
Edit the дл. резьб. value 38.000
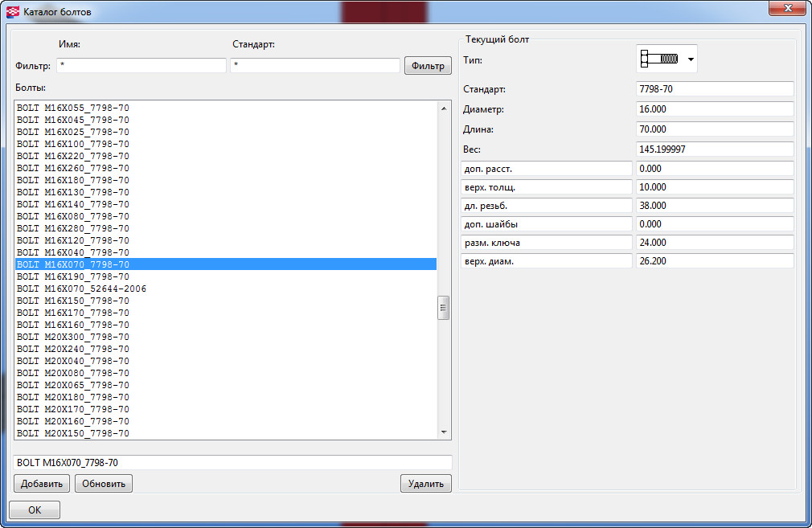click(x=715, y=206)
